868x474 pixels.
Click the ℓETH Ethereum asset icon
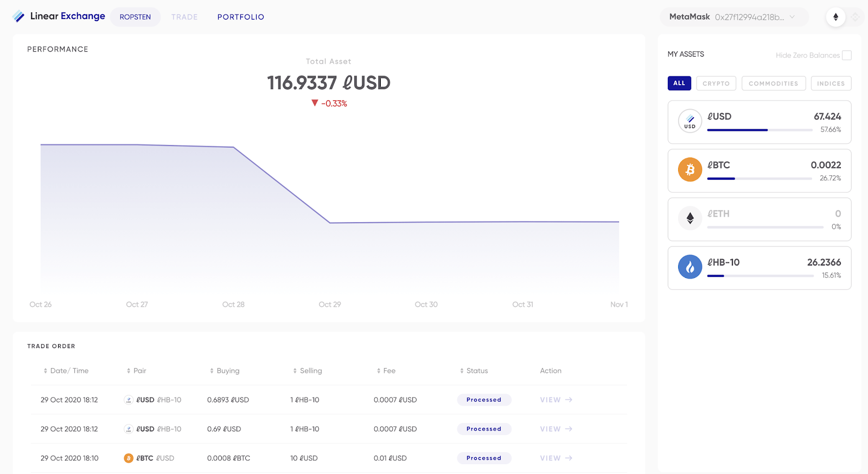click(690, 218)
